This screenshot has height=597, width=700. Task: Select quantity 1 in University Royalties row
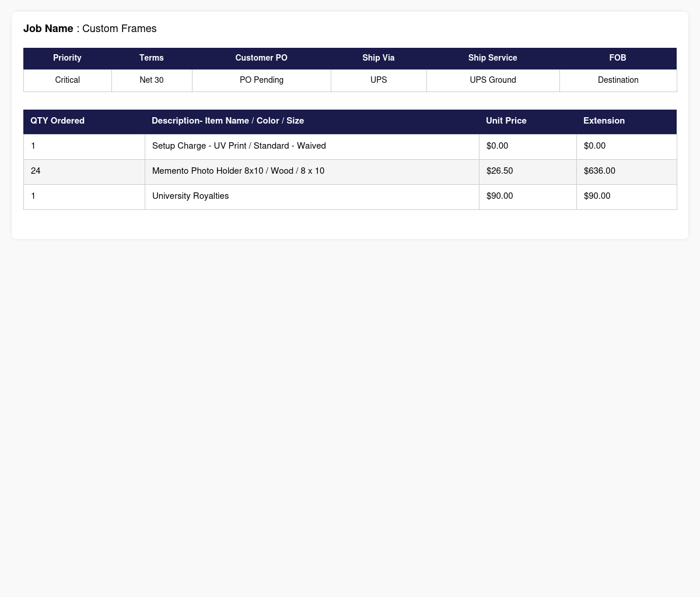pos(85,196)
